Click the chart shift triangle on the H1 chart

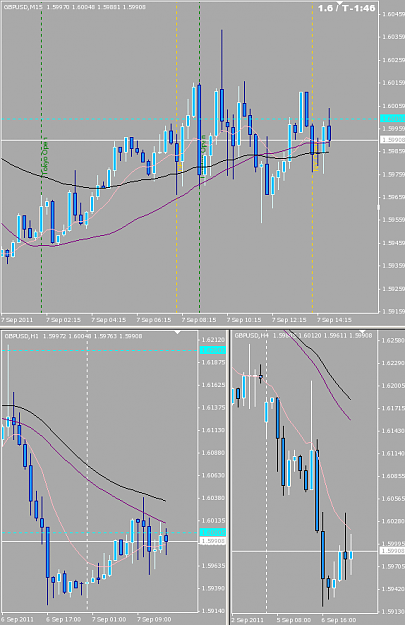coord(178,332)
